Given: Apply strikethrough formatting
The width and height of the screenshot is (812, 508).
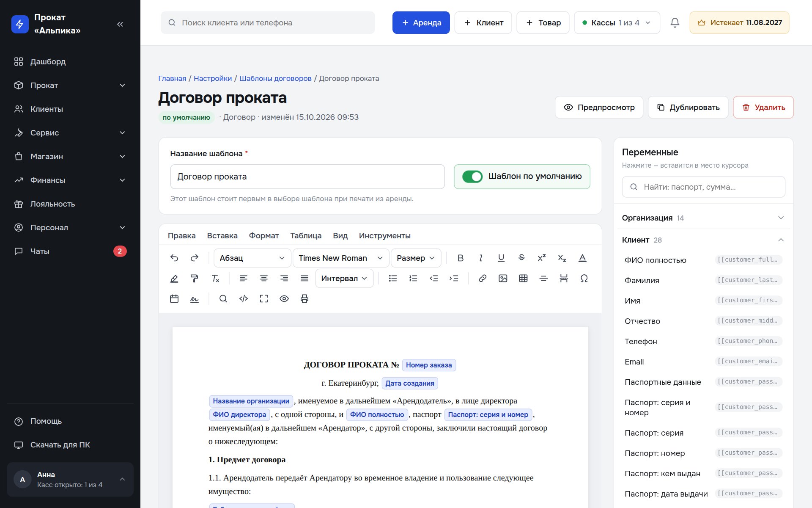Looking at the screenshot, I should pyautogui.click(x=521, y=258).
